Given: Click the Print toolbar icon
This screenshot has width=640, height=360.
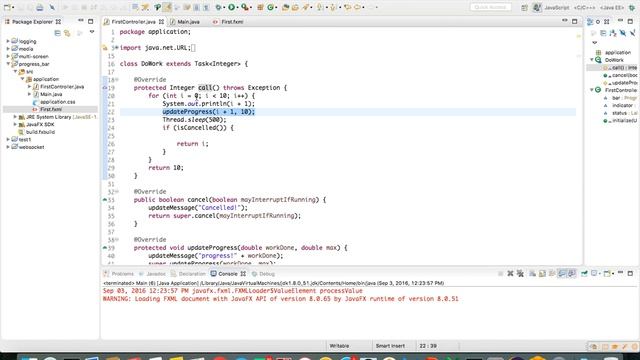Looking at the screenshot, I should pyautogui.click(x=40, y=7).
